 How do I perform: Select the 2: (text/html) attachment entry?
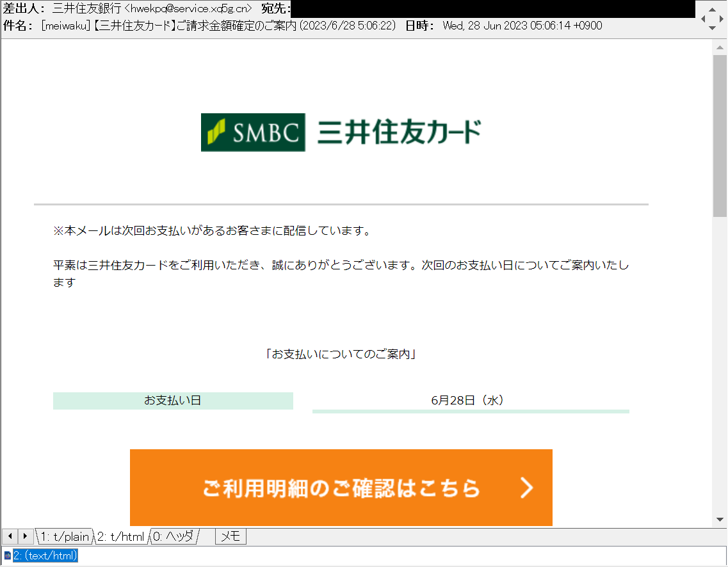pos(45,555)
